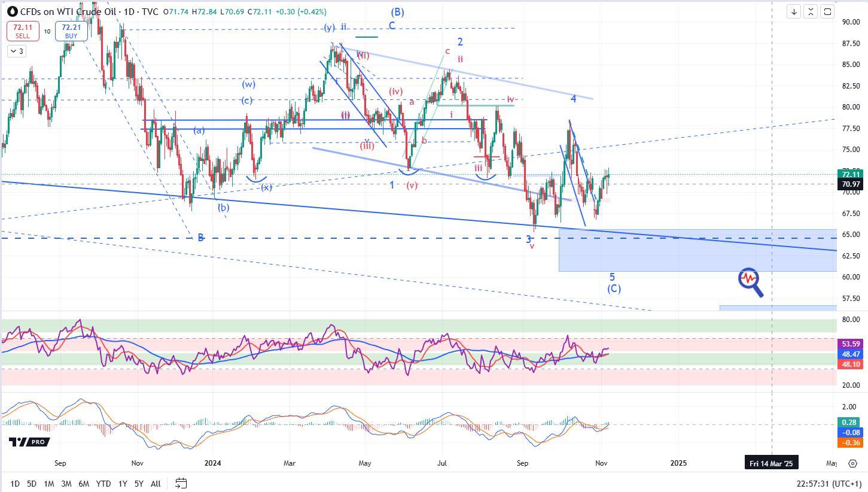Click the Fri 14 Mar '25 date marker
Viewport: 868px width, 492px height.
point(770,463)
